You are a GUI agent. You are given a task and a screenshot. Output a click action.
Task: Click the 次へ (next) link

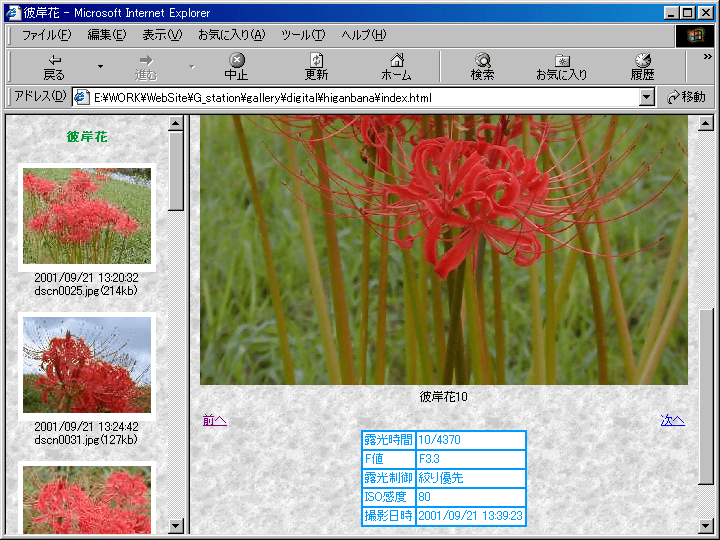coord(672,421)
